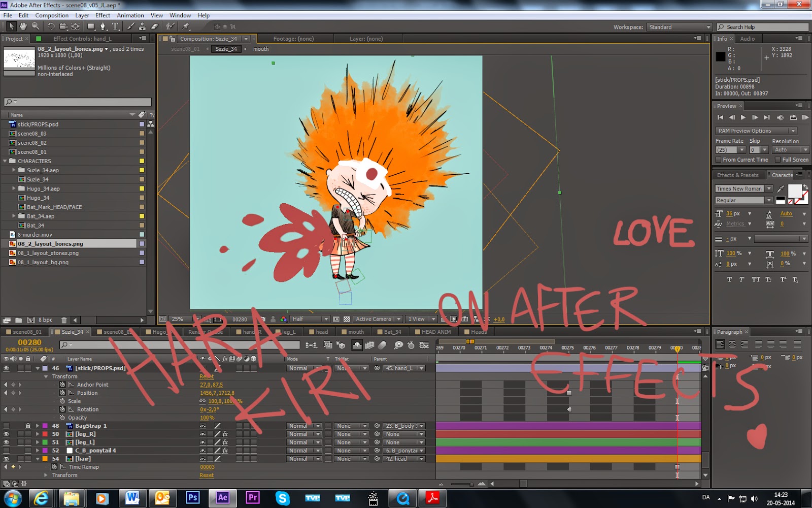Screen dimensions: 812x508
Task: Create a new folder in Project panel
Action: 18,320
